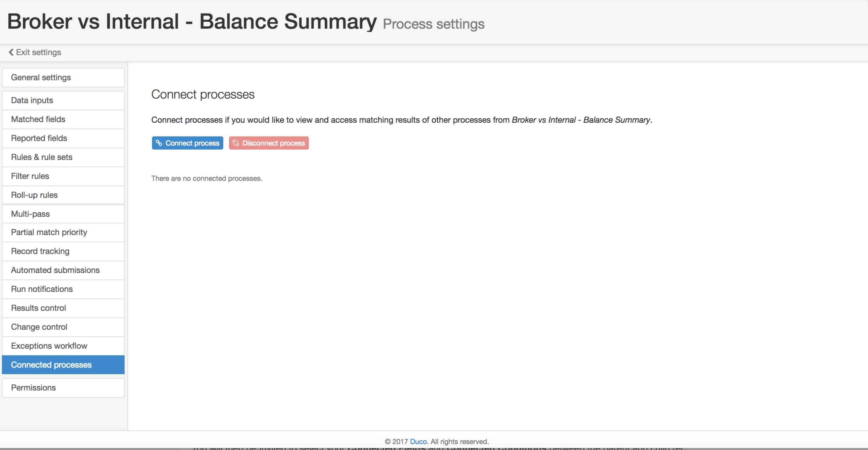Select Multi-pass in sidebar
Viewport: 868px width, 450px height.
[x=63, y=214]
